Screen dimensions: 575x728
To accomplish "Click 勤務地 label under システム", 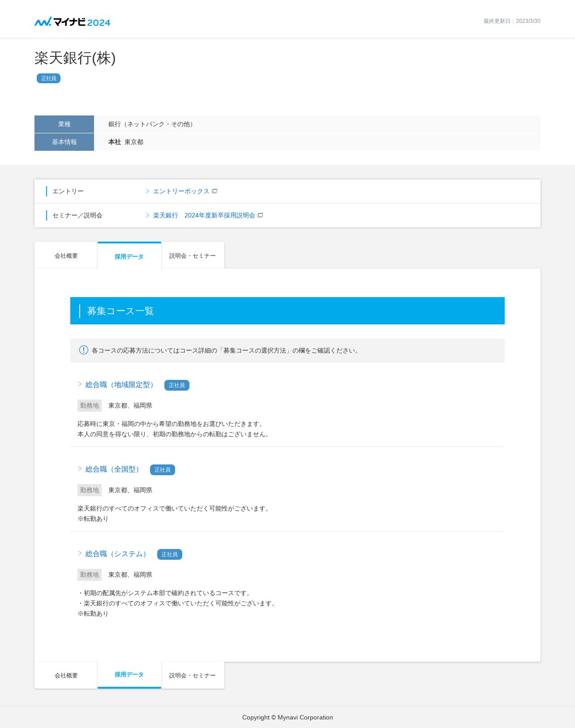I will (90, 575).
